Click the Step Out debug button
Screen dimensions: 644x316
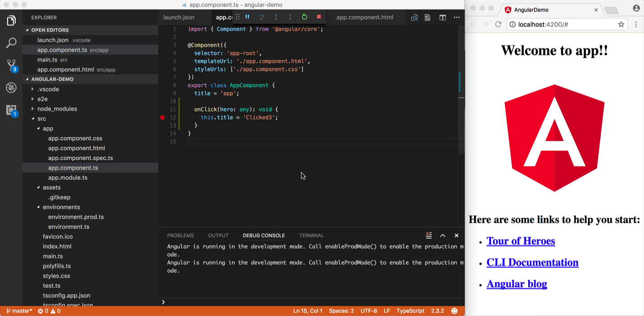click(x=290, y=17)
